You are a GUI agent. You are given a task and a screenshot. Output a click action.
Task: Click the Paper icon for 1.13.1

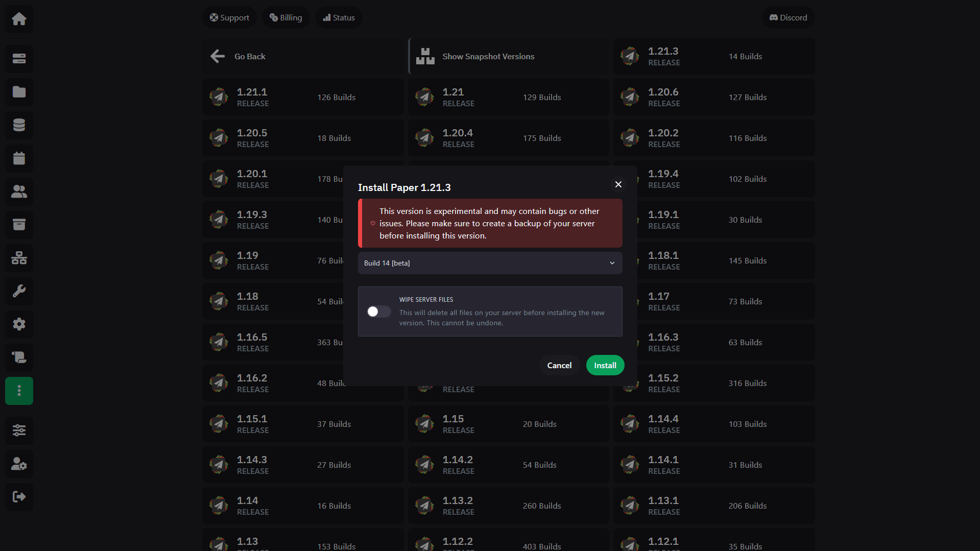coord(630,506)
